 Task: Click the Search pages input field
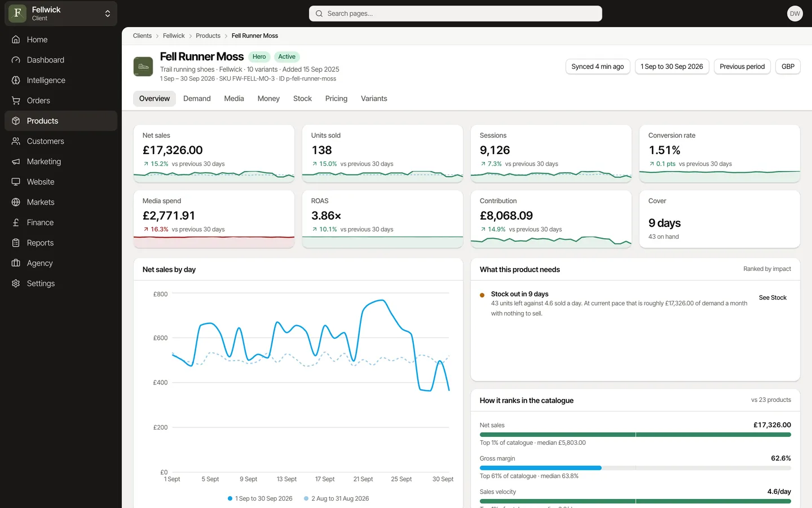[456, 14]
